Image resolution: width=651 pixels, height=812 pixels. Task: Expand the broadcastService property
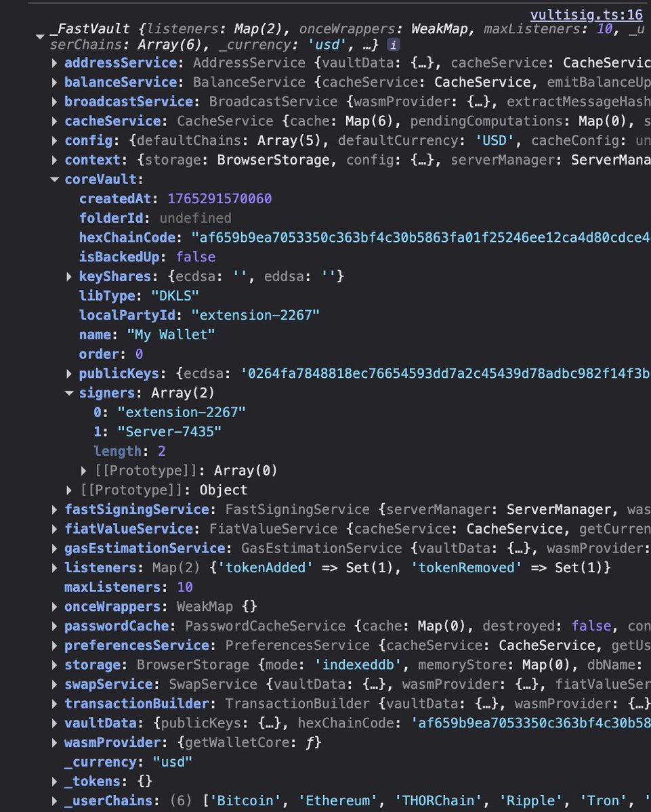pos(54,102)
